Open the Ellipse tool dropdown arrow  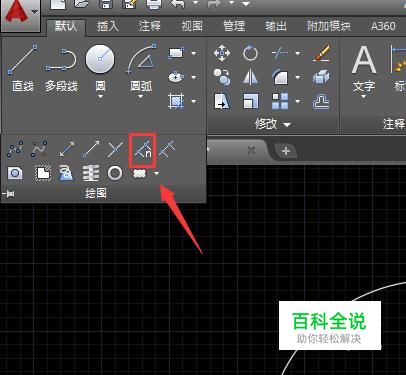click(x=193, y=77)
